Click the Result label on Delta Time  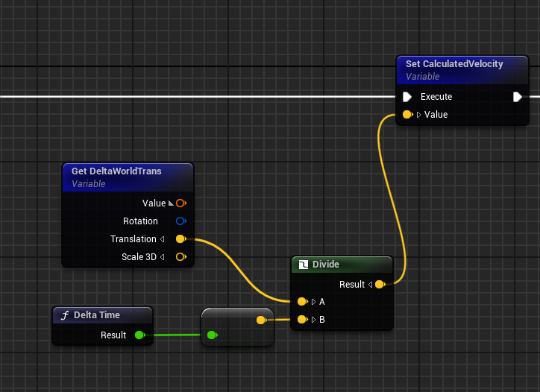113,335
